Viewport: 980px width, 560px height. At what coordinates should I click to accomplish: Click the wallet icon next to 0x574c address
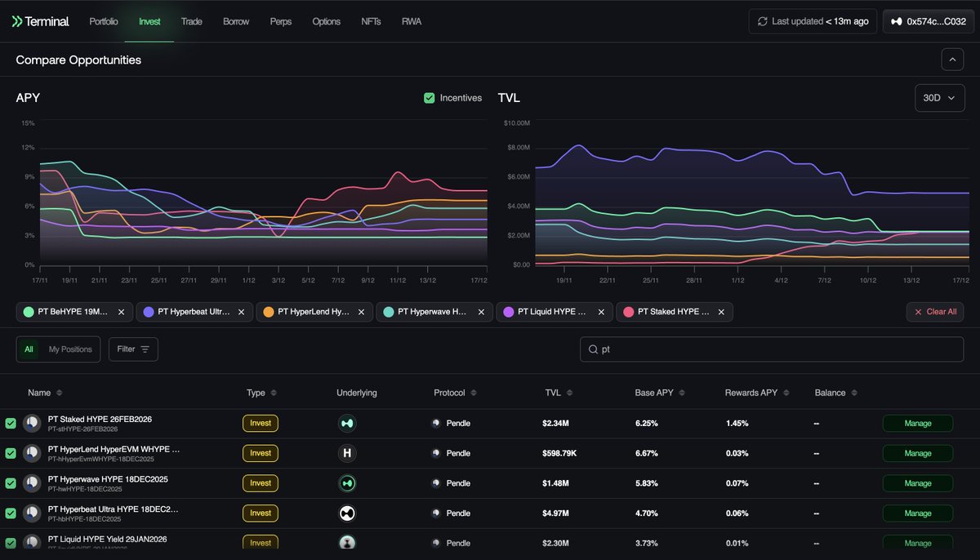tap(896, 22)
